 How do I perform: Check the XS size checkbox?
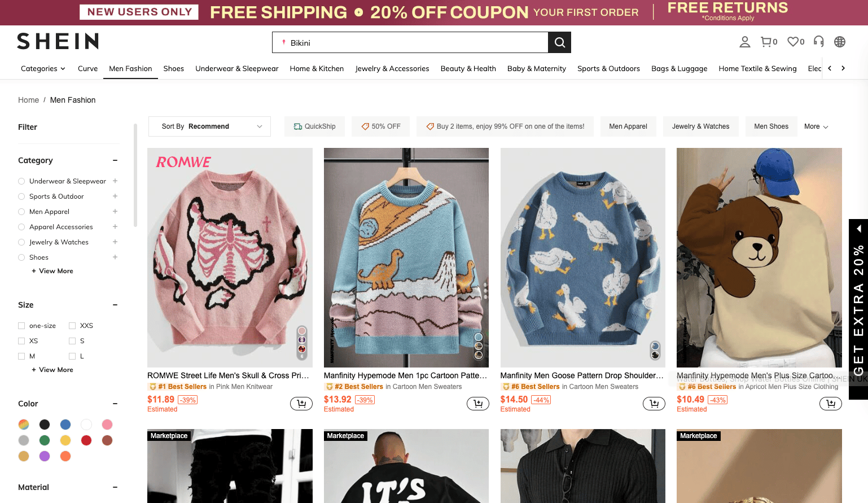[21, 341]
